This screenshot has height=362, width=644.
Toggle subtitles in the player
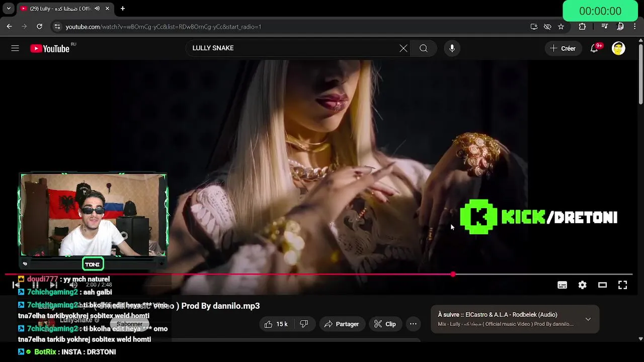click(562, 285)
